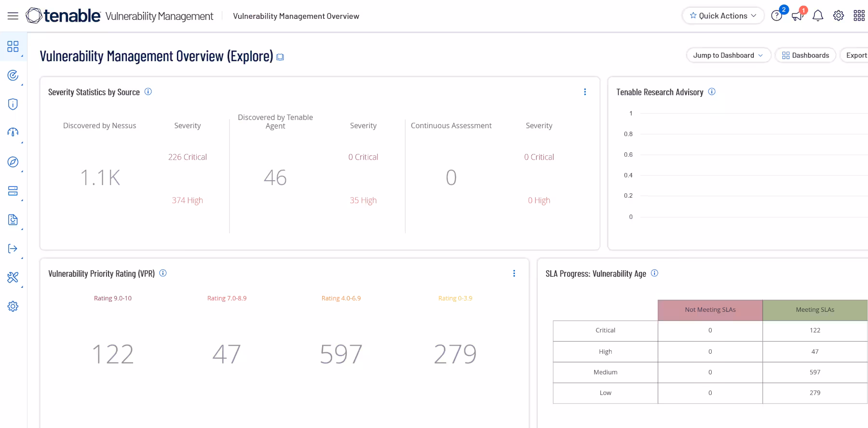Click the Meeting SLAs column header
The height and width of the screenshot is (428, 868).
pos(815,310)
